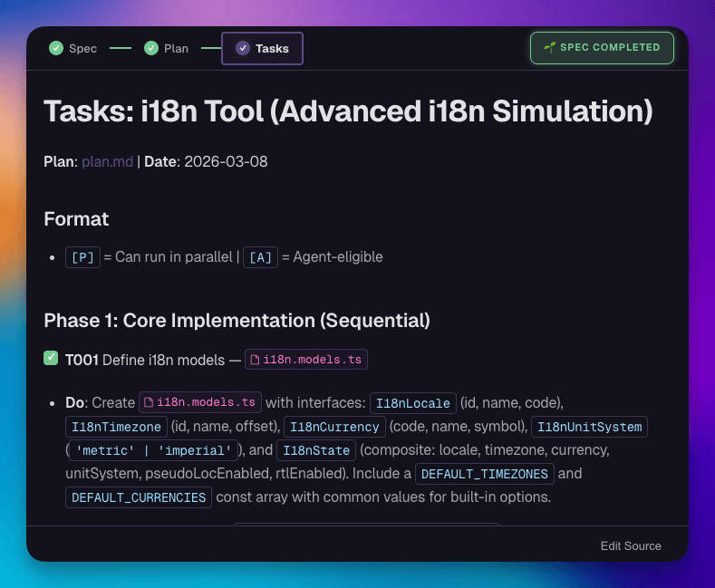Click the Phase 1: Core Implementation heading
715x588 pixels.
[x=237, y=320]
